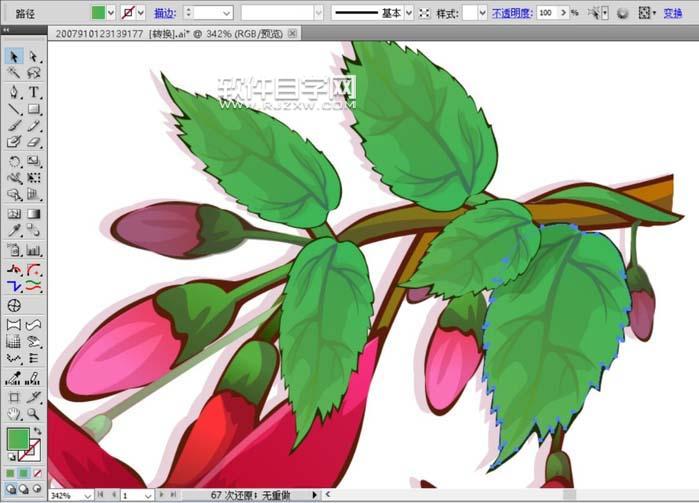Open the fill color dropdown in control bar

click(111, 13)
